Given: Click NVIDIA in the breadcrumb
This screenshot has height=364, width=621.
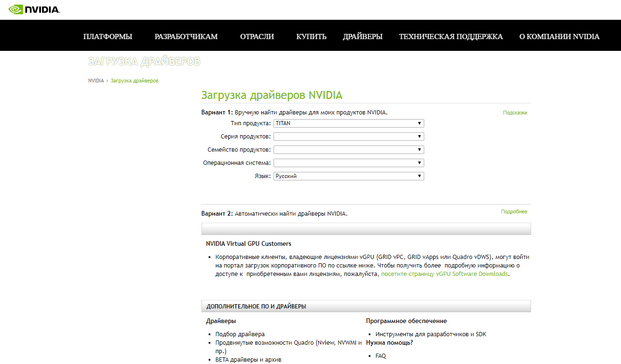Looking at the screenshot, I should coord(96,81).
